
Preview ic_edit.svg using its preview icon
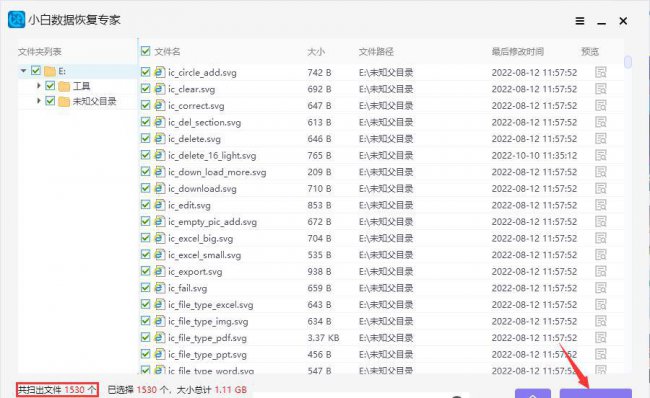[x=601, y=205]
